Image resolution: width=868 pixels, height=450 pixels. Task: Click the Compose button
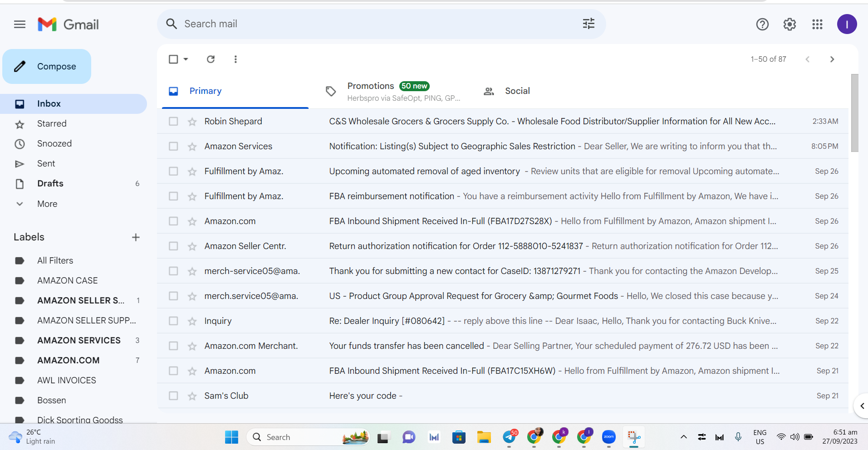coord(47,67)
